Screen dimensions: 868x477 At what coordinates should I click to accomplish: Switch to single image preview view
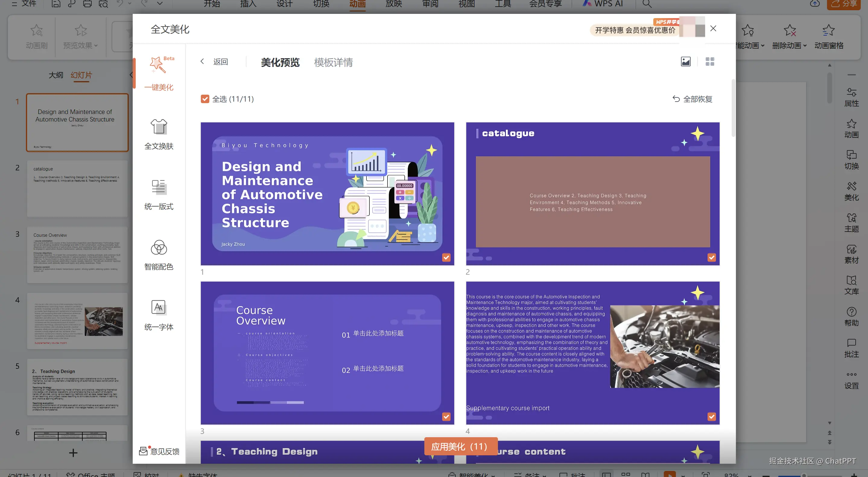coord(685,62)
